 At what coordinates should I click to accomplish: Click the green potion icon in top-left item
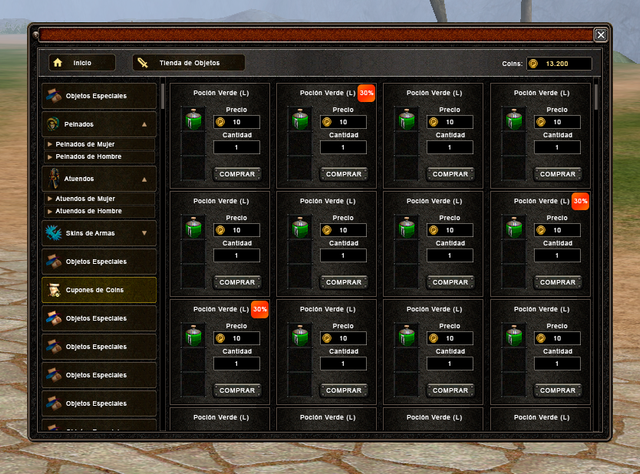191,122
